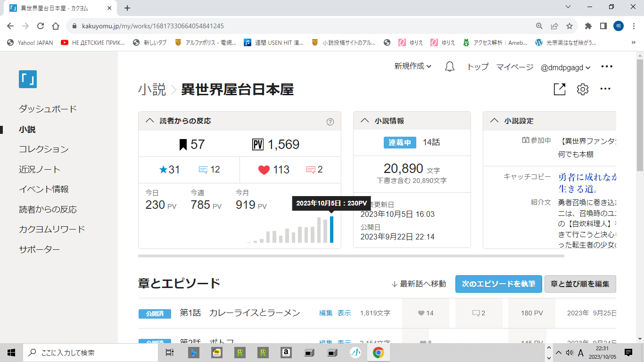Click the 編集 link for 第1話

tap(326, 313)
